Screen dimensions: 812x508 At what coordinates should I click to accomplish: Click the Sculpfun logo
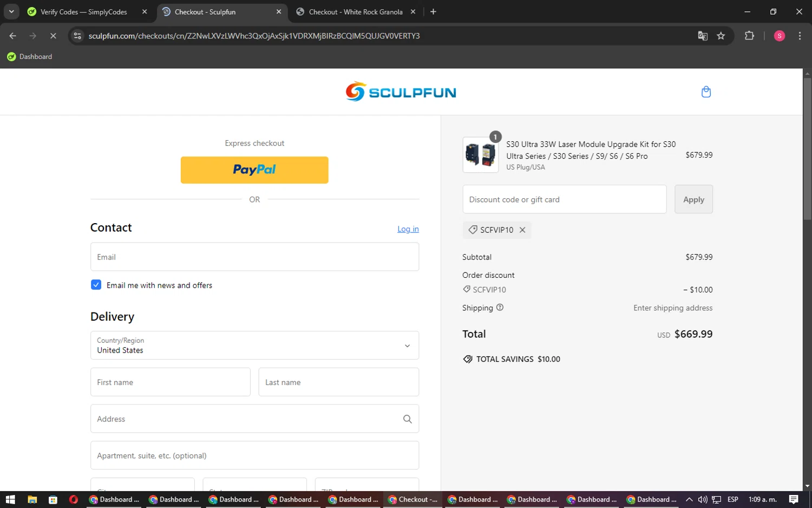[x=401, y=92]
